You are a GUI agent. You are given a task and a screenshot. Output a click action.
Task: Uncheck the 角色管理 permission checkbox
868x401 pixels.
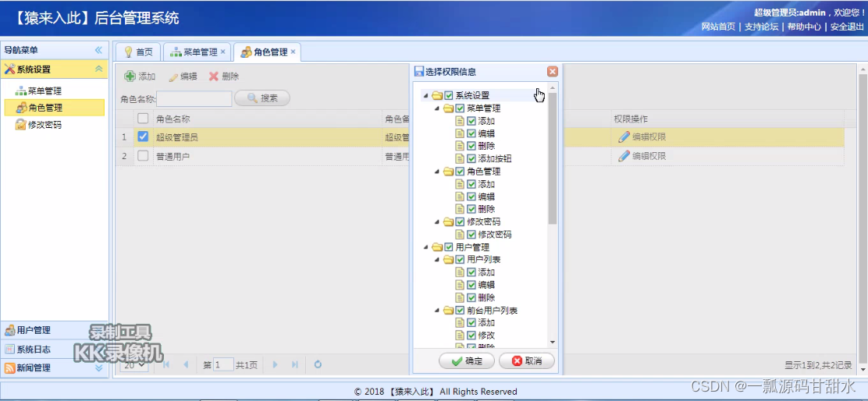coord(460,171)
